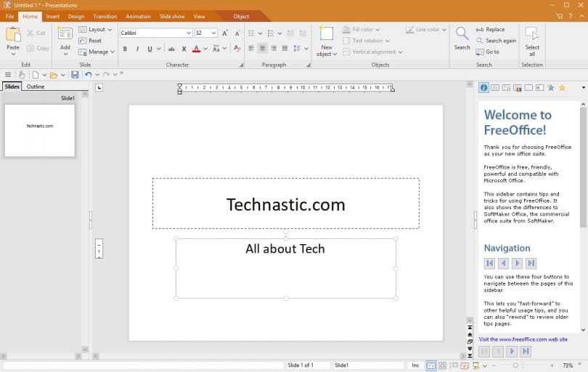Click the zoom in plus button

point(552,365)
